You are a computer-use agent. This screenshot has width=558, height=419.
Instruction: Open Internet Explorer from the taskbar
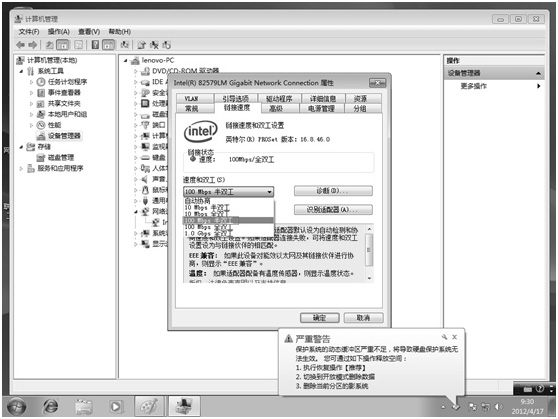pos(51,406)
